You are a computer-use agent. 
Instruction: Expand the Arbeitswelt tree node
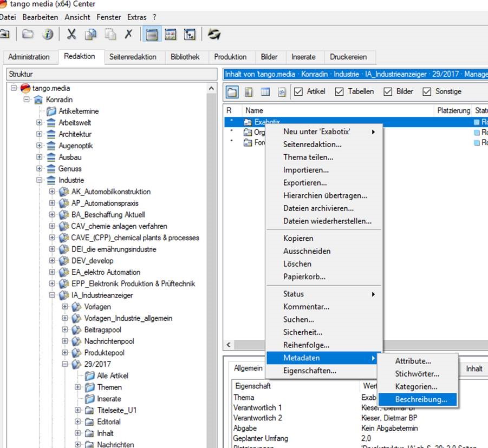(x=40, y=123)
